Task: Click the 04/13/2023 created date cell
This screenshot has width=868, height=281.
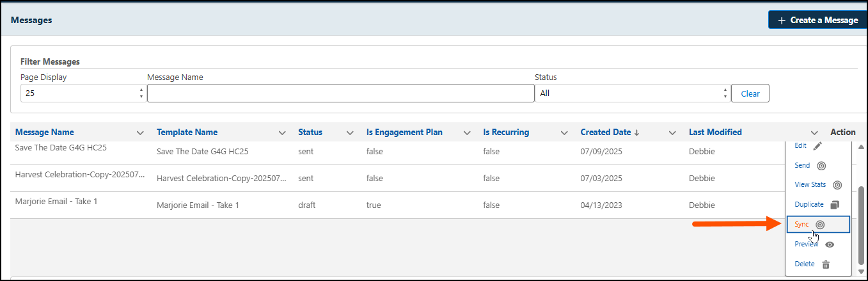Action: coord(601,205)
